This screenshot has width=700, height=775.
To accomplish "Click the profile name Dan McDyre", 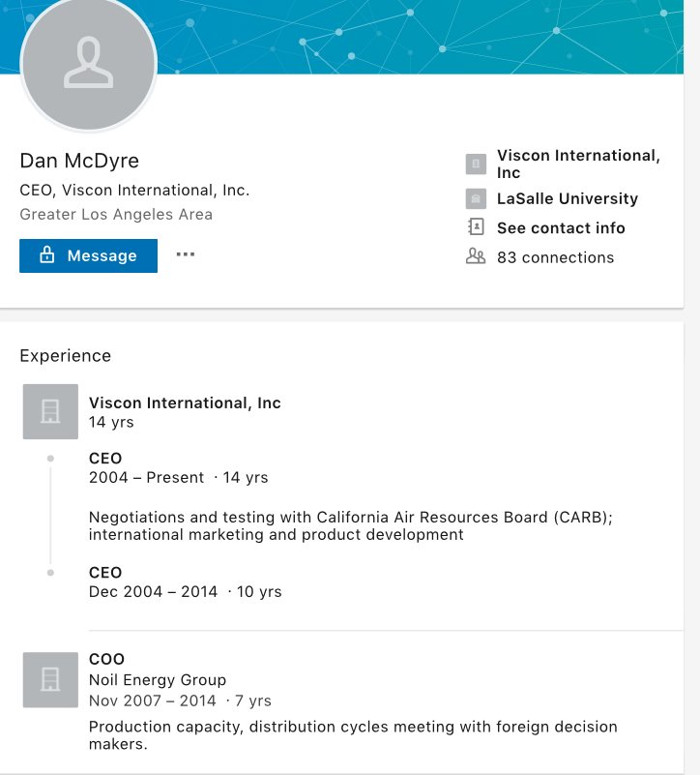I will [x=79, y=161].
